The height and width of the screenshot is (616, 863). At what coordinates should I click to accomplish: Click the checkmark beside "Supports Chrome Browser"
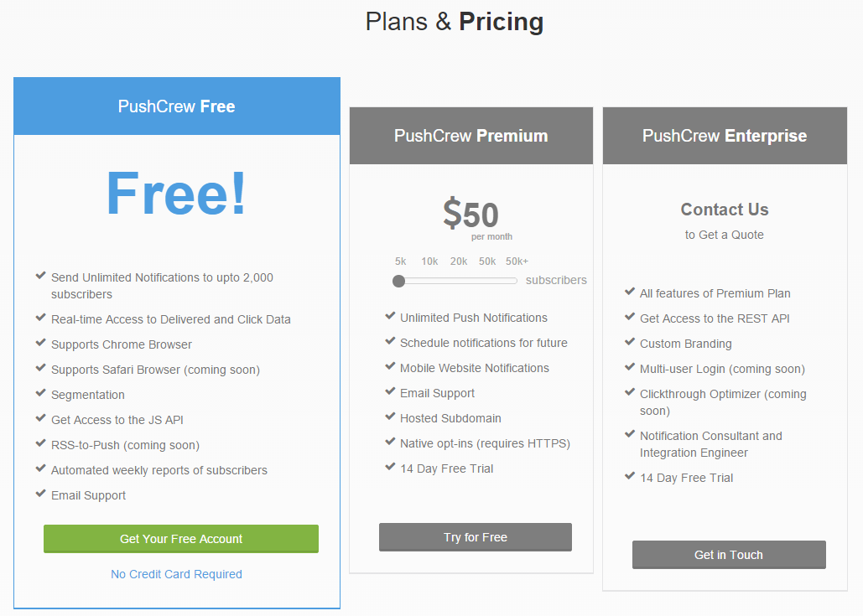[x=42, y=343]
